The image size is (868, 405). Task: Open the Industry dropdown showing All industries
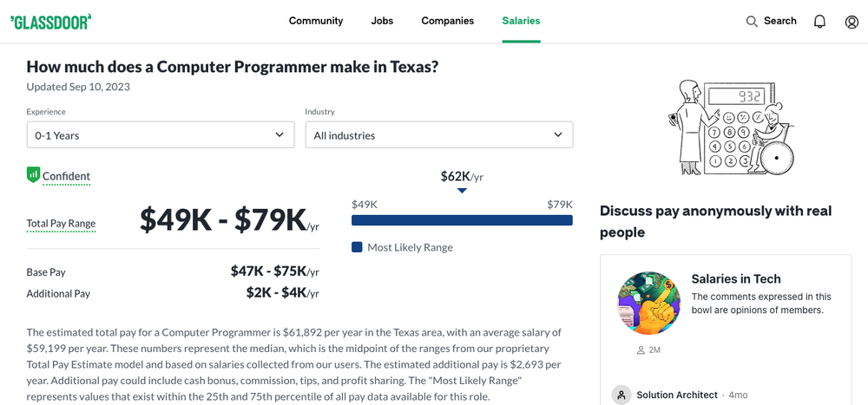click(439, 135)
